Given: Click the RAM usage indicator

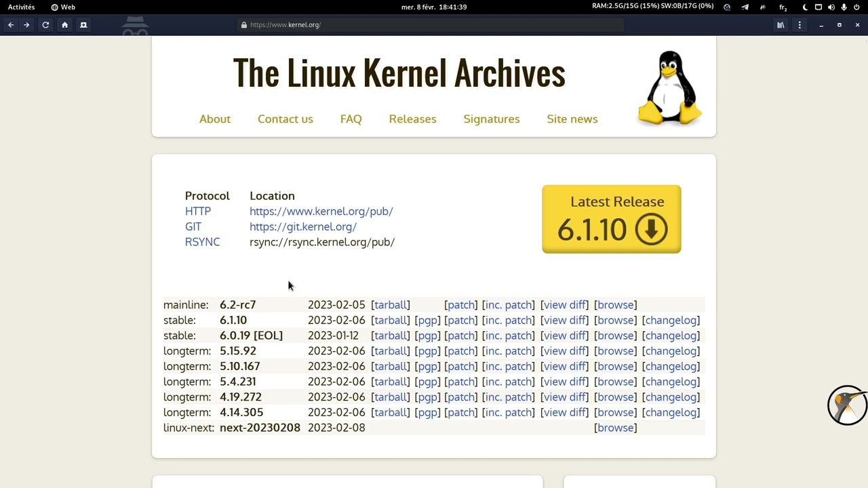Looking at the screenshot, I should tap(652, 7).
